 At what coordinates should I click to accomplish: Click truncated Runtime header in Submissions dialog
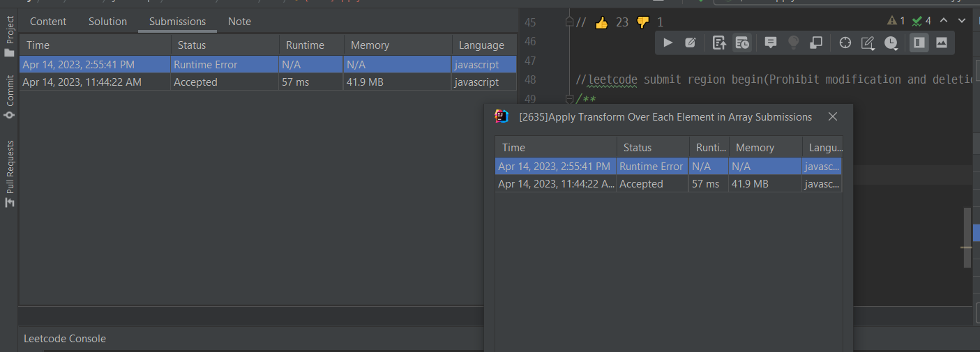709,148
